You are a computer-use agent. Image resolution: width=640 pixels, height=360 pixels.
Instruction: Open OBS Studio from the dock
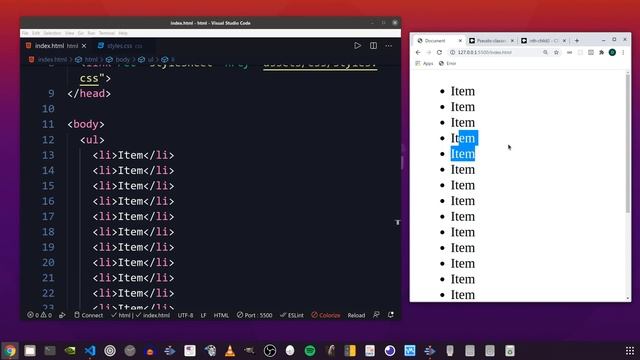(x=270, y=351)
